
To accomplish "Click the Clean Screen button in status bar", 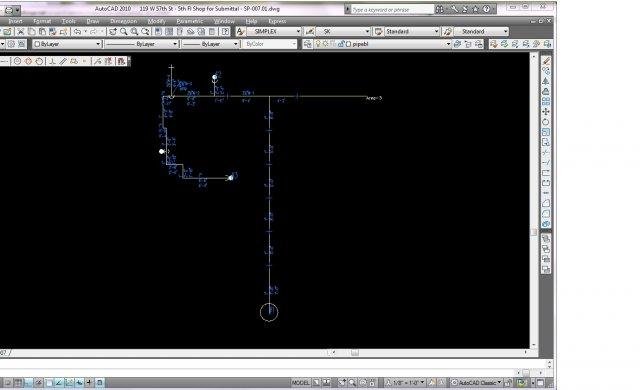I will 540,383.
